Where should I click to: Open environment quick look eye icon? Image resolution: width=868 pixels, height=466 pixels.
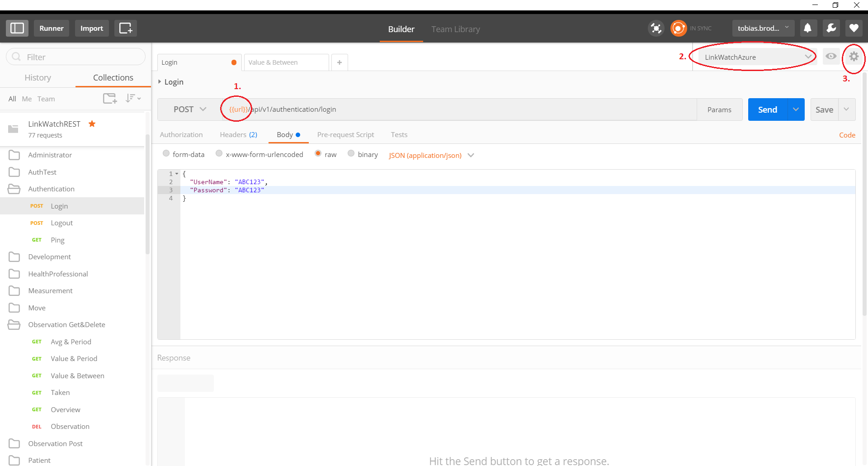pos(831,57)
